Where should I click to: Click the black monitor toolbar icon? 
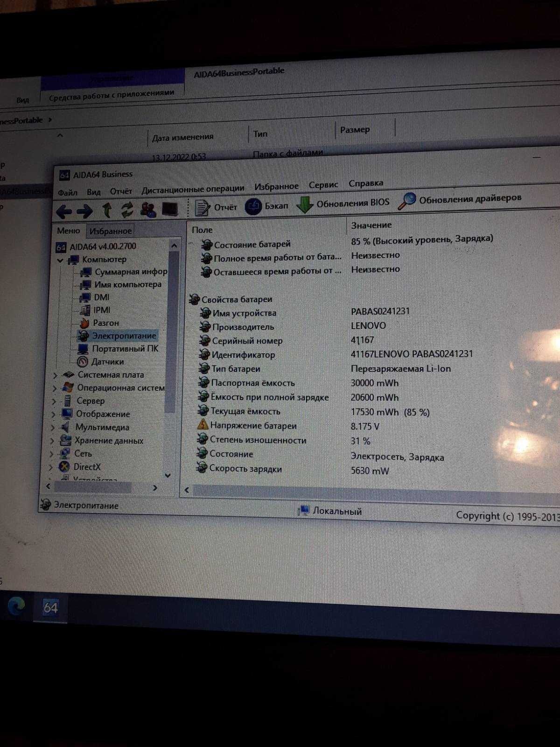170,209
